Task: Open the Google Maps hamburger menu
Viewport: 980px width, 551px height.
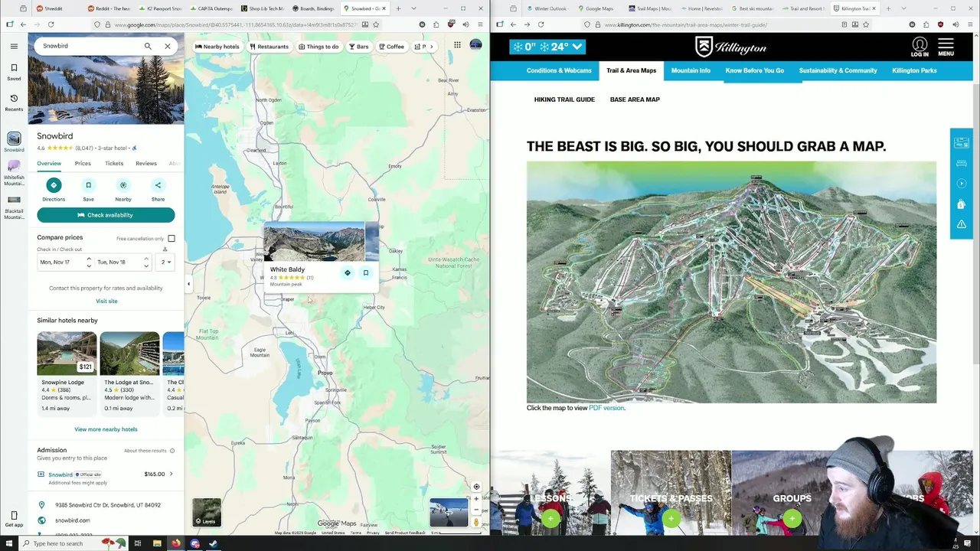Action: 14,46
